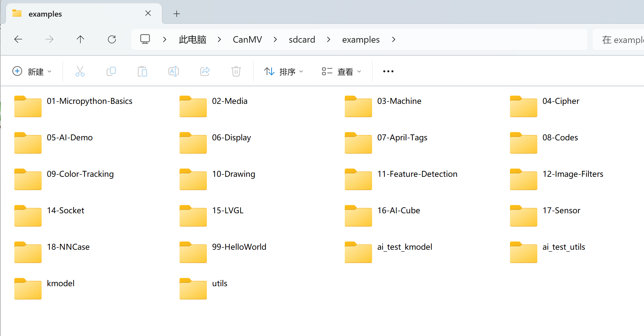Open the 新建 (New) dropdown menu
The width and height of the screenshot is (644, 336).
click(32, 71)
